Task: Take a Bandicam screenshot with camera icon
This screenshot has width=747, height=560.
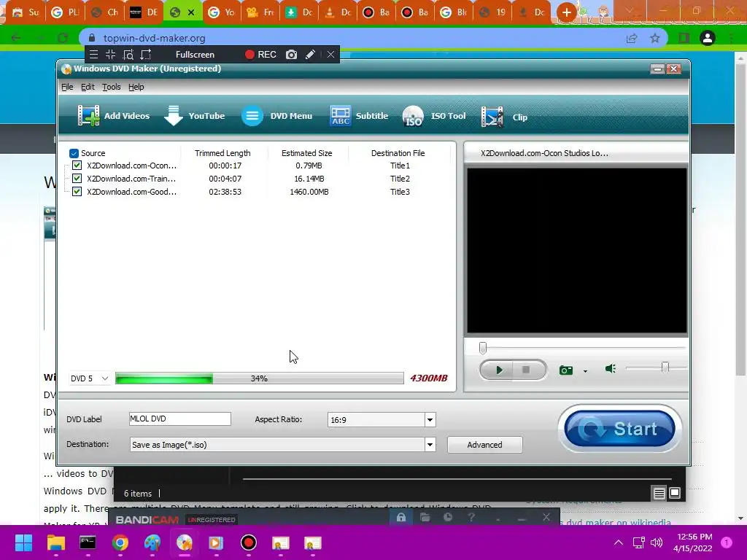Action: coord(292,54)
